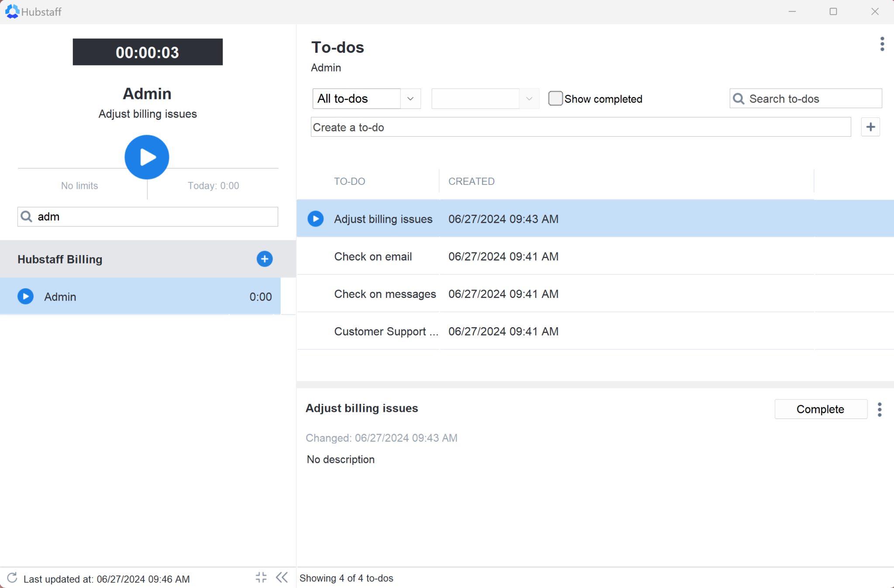Screen dimensions: 894x588
Task: Refresh data using the refresh icon
Action: (12, 578)
